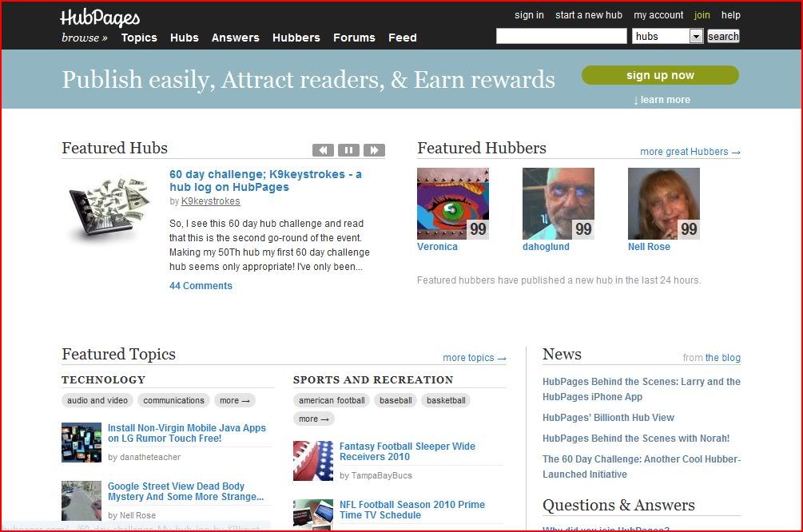Open the help link
The image size is (803, 532).
pos(731,15)
